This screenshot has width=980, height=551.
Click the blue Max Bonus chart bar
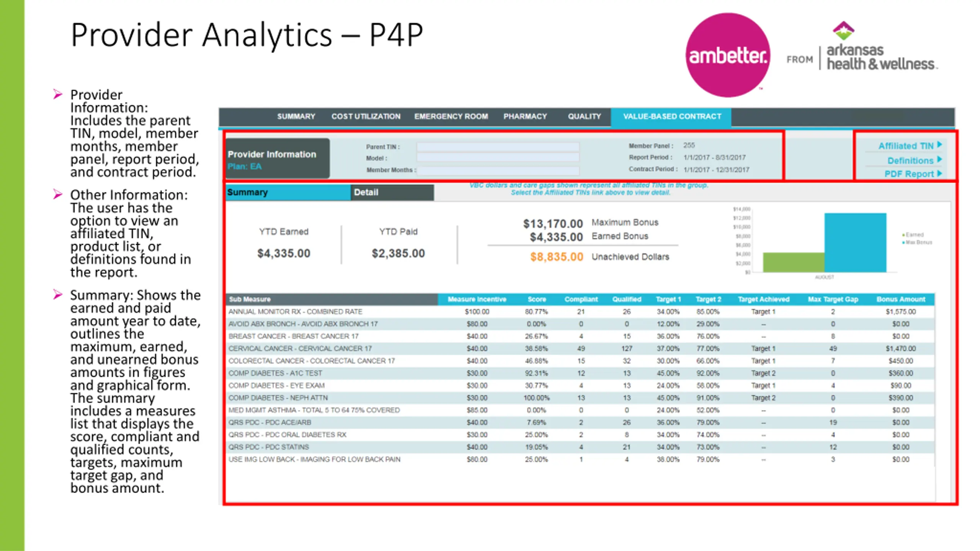(x=855, y=243)
